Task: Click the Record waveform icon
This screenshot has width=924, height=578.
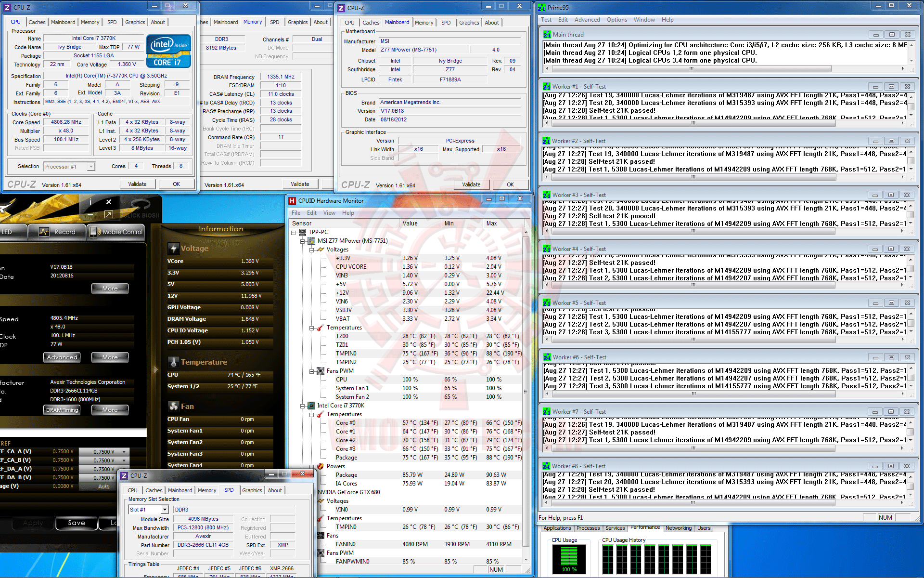Action: tap(44, 232)
